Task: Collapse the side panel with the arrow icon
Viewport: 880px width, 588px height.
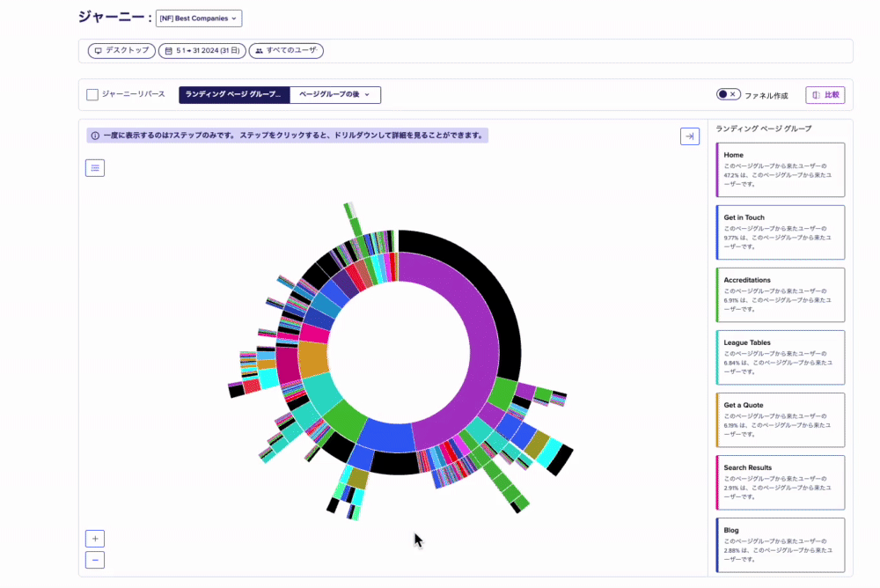Action: click(690, 136)
